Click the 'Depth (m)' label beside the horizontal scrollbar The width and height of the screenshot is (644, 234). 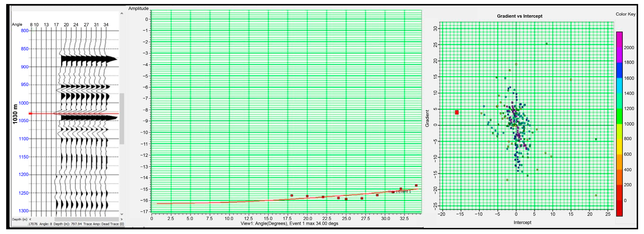[20, 219]
